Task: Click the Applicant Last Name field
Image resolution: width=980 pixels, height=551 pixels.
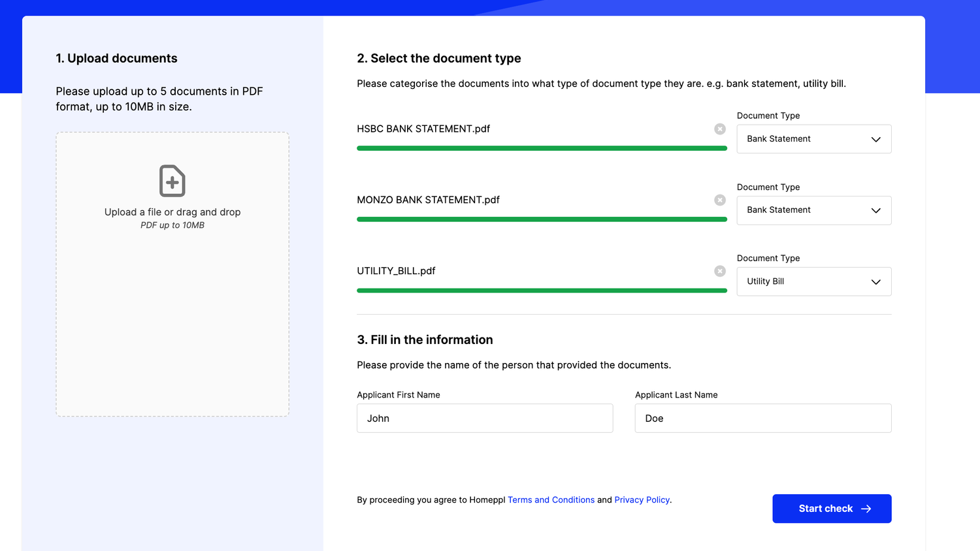Action: pyautogui.click(x=762, y=418)
